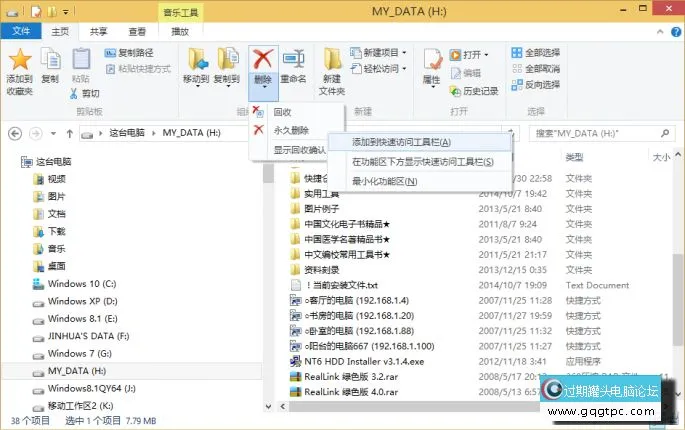This screenshot has width=685, height=430.
Task: Click 这台电脑 in the address bar
Action: (127, 133)
